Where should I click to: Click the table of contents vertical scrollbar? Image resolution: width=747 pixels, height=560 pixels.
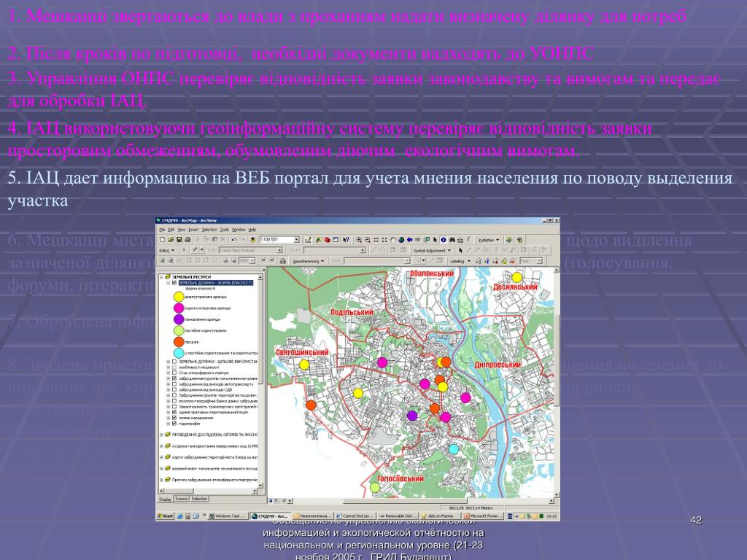click(x=260, y=381)
